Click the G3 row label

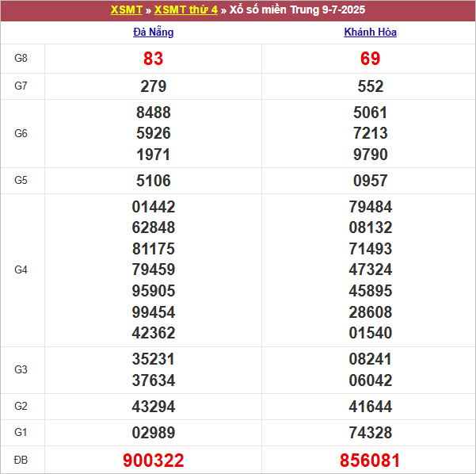[21, 370]
